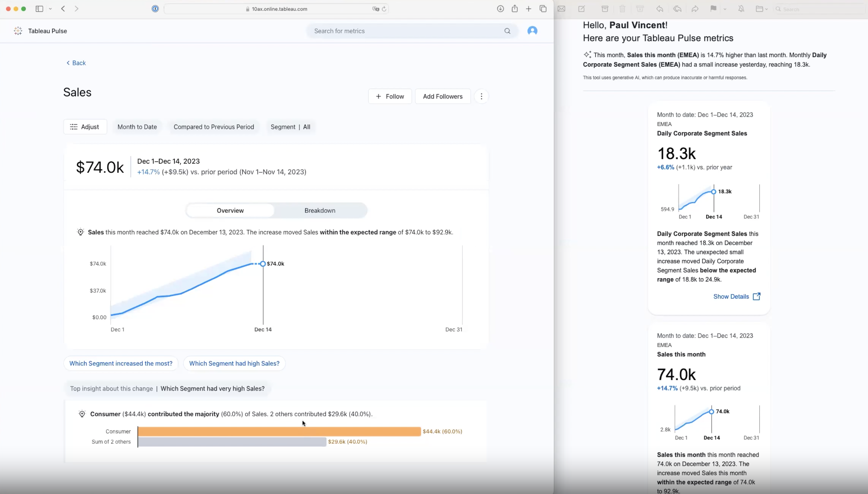Move the message to Junk in Mail
Screen dimensions: 868x494
tap(640, 9)
